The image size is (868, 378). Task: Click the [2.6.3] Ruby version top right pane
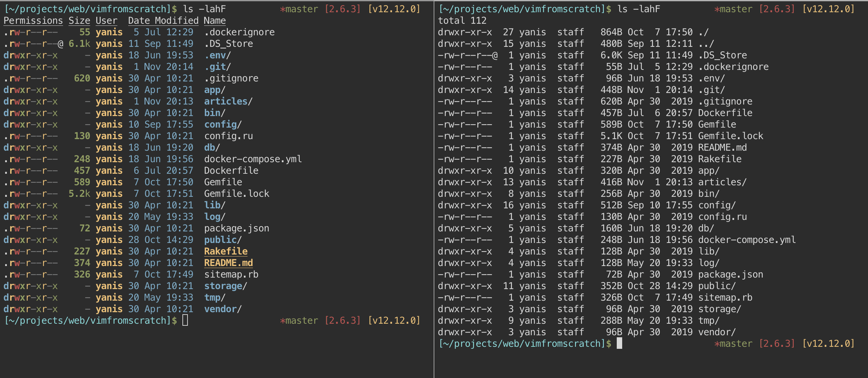[x=776, y=9]
